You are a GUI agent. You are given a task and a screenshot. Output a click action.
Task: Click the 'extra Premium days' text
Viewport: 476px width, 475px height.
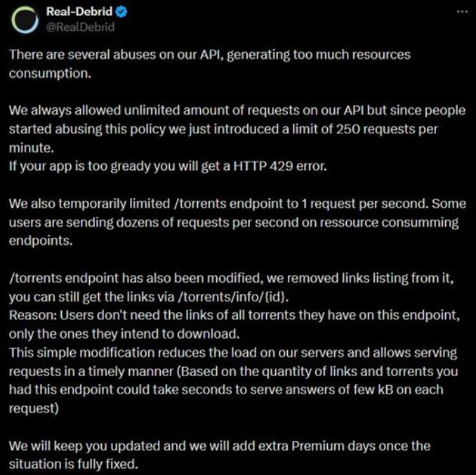327,446
